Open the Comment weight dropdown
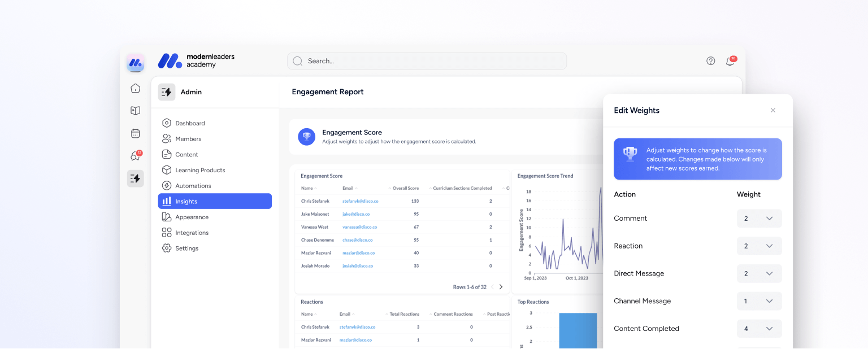 click(759, 219)
